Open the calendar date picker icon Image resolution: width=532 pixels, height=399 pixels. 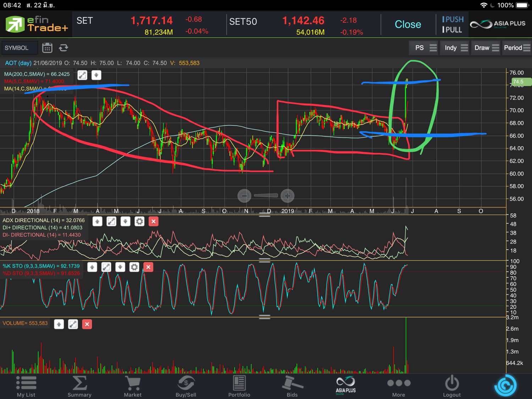[47, 48]
